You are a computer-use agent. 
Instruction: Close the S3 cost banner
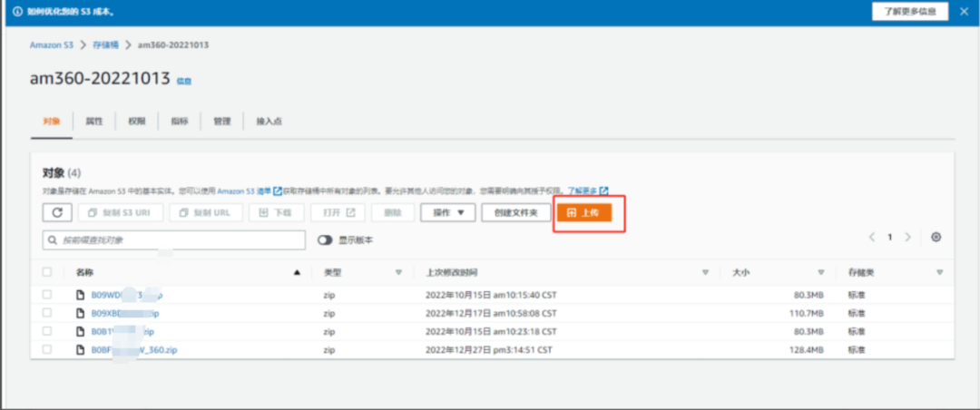[x=963, y=11]
